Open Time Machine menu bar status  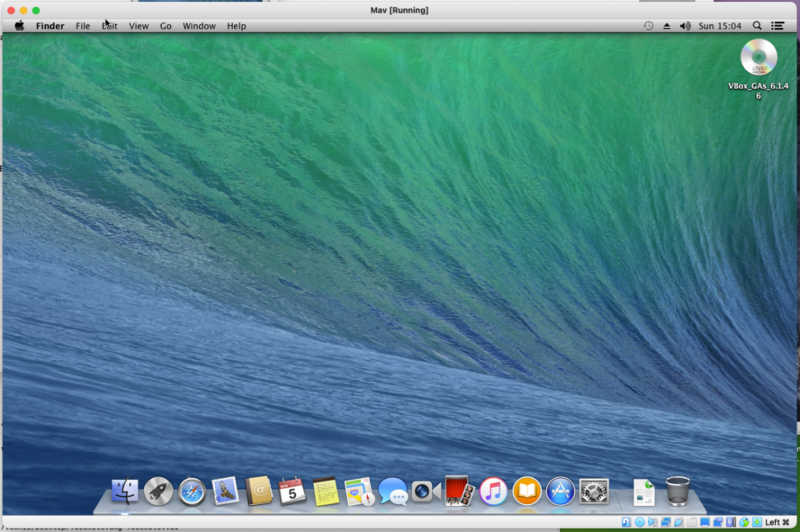[x=648, y=26]
